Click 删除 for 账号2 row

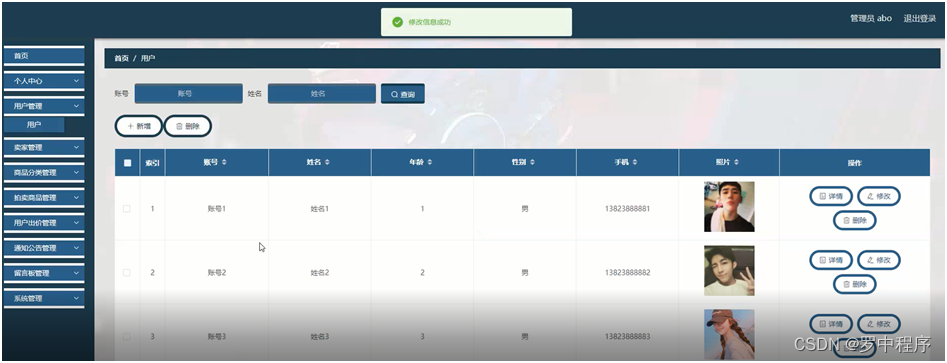855,284
